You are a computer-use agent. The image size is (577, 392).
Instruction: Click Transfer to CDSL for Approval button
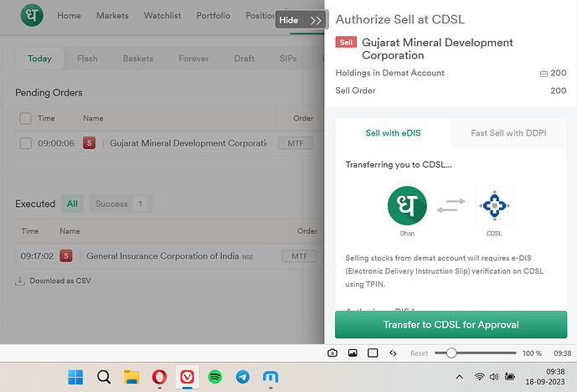coord(451,325)
